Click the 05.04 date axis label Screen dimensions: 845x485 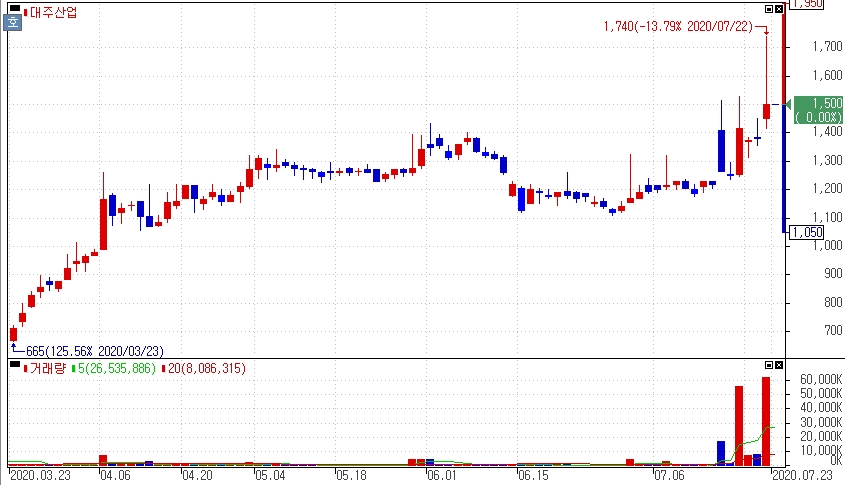(x=270, y=475)
